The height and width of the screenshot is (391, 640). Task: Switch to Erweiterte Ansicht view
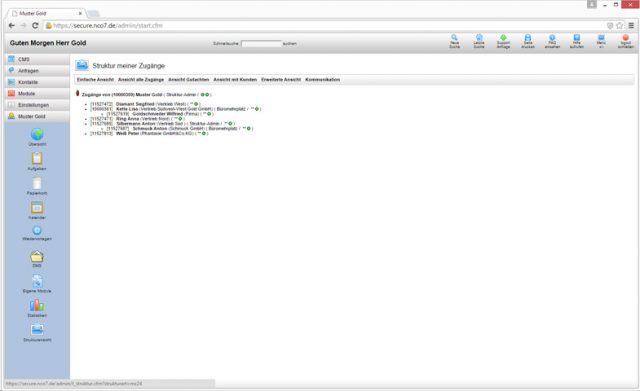pyautogui.click(x=281, y=80)
